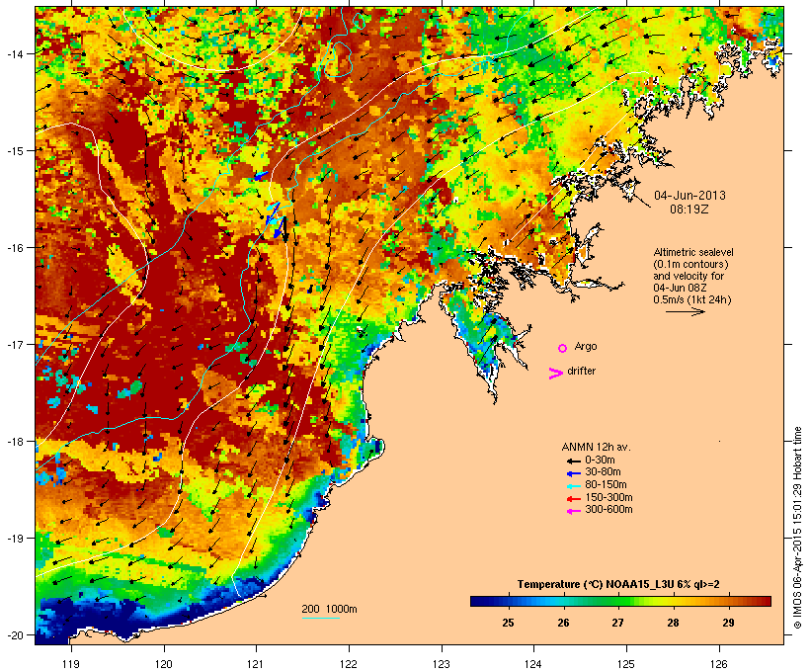Click the latitude axis label -15
Screen dimensions: 810x672
(14, 151)
